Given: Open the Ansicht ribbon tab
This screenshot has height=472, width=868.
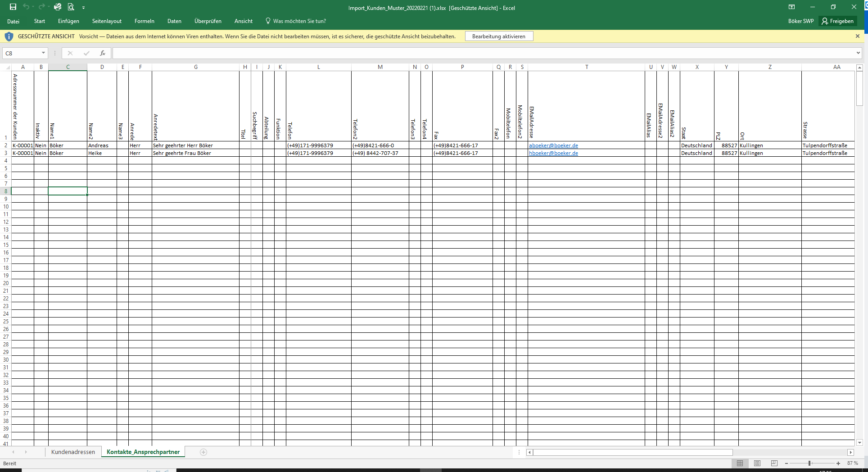Looking at the screenshot, I should (x=244, y=21).
